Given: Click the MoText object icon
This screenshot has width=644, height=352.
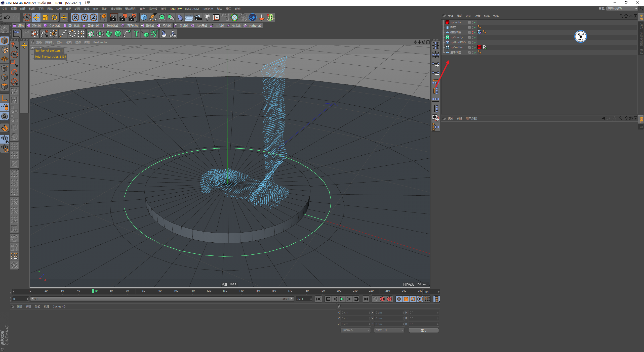Looking at the screenshot, I should point(136,34).
